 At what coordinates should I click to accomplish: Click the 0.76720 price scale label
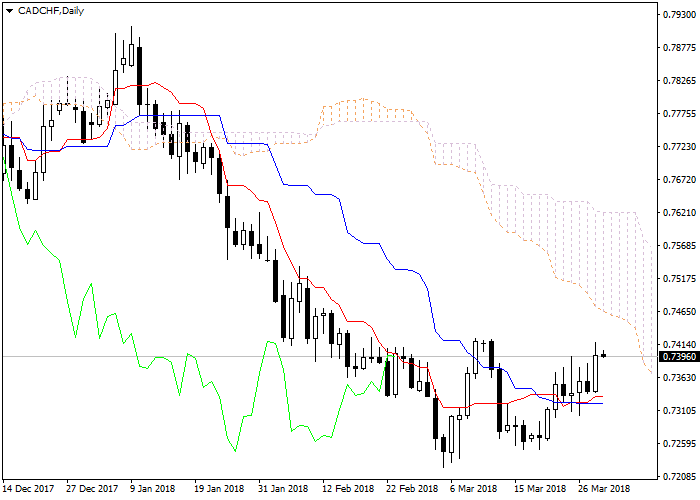[679, 180]
